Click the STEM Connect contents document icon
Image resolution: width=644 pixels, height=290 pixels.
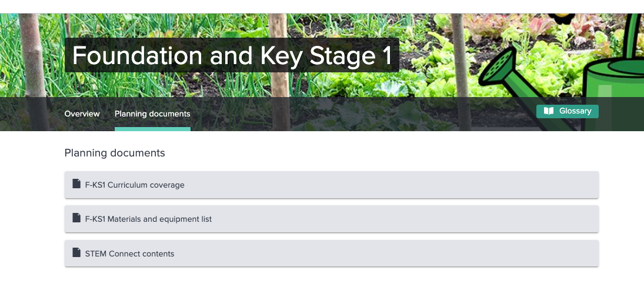76,253
